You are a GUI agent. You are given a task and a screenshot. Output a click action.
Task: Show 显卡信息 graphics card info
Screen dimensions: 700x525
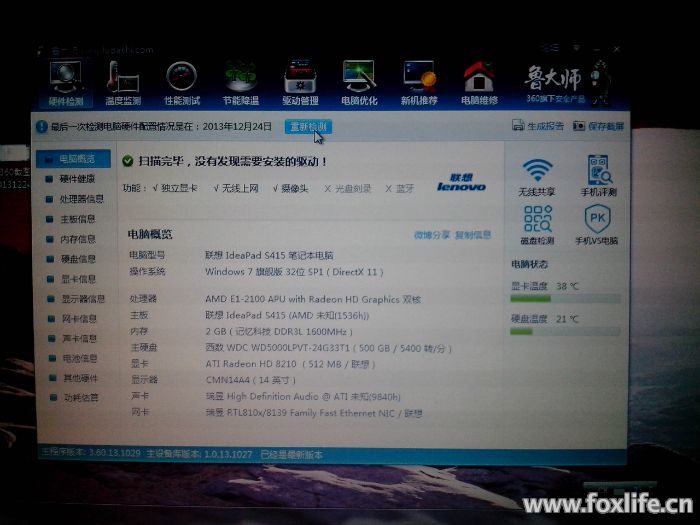(78, 279)
